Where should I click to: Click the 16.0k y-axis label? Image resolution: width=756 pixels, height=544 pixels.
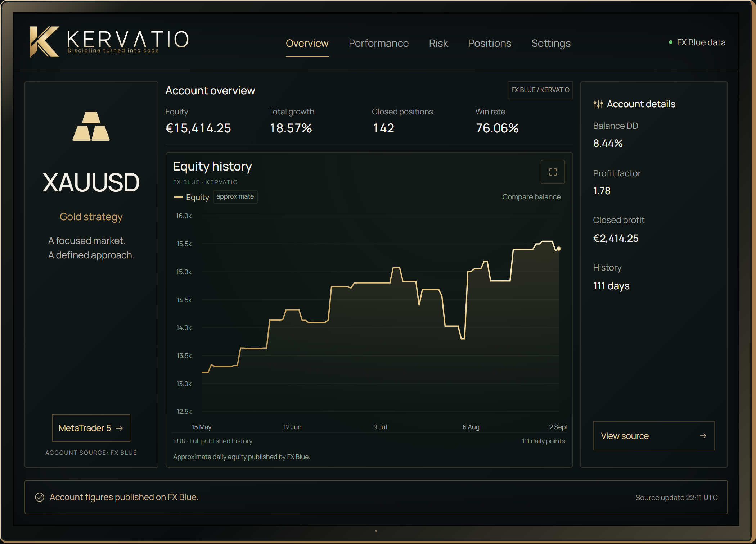pyautogui.click(x=184, y=216)
